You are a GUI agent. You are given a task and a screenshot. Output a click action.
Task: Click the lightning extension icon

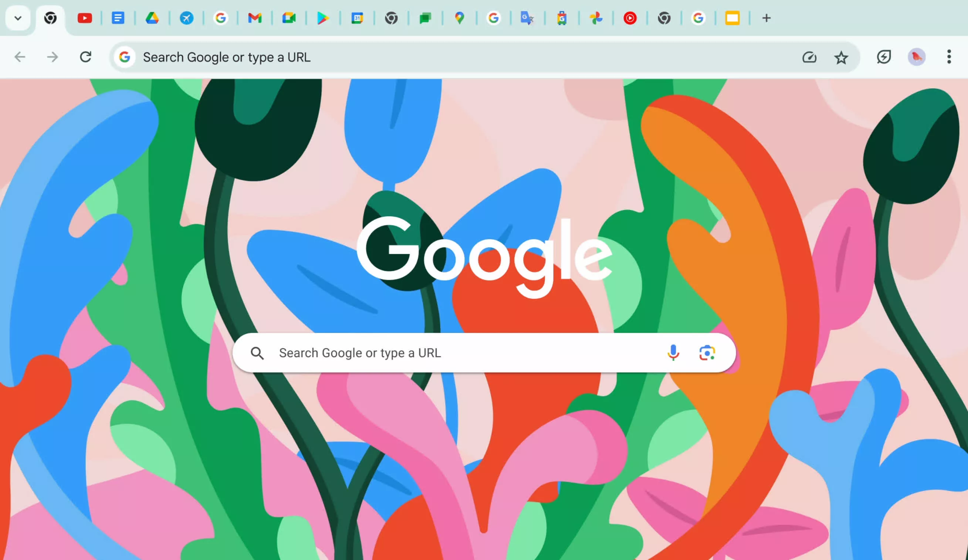pyautogui.click(x=883, y=57)
